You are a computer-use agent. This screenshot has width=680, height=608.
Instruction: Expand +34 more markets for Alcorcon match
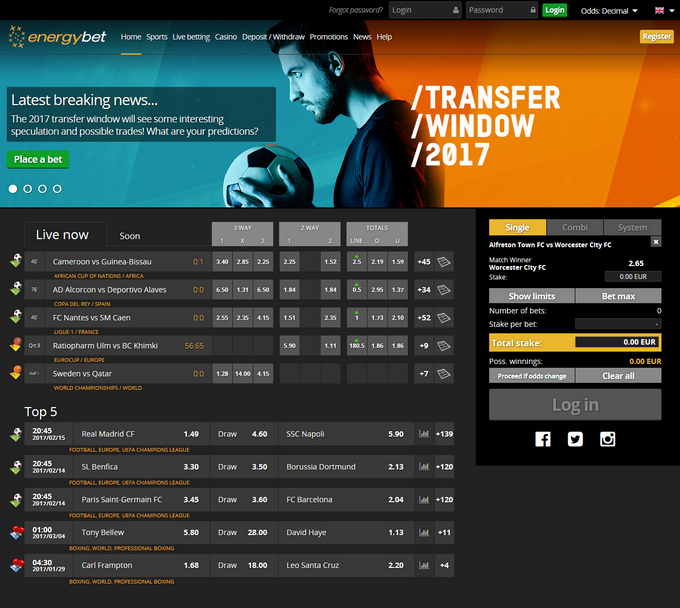pos(424,290)
